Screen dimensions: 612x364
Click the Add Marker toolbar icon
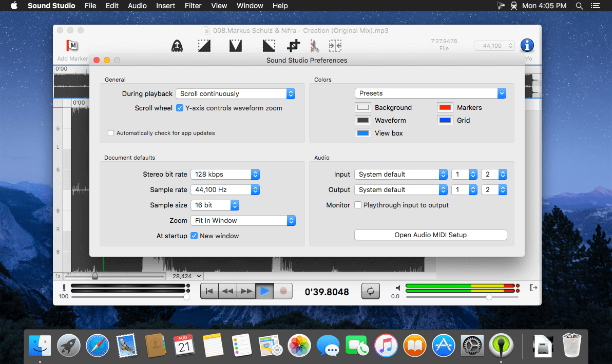[x=72, y=46]
